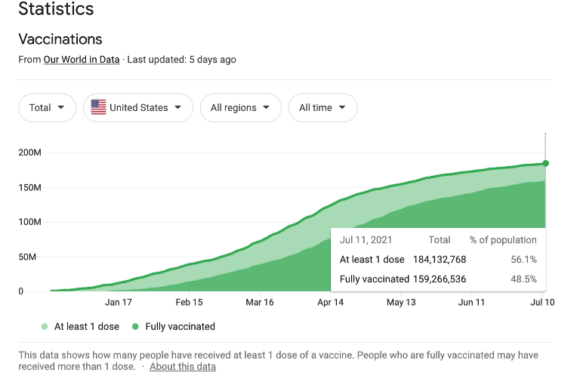Click the 100M y-axis label
The height and width of the screenshot is (376, 580).
pyautogui.click(x=30, y=222)
